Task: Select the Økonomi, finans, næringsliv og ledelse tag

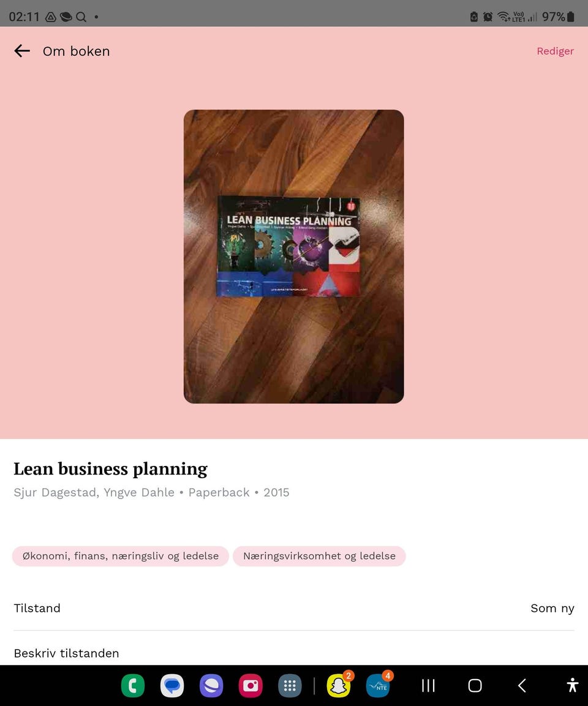Action: (x=121, y=555)
